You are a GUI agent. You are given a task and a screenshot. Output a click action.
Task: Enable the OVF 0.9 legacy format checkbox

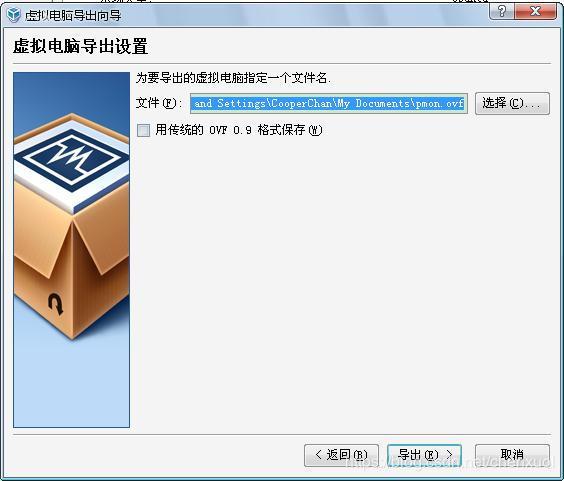tap(144, 130)
